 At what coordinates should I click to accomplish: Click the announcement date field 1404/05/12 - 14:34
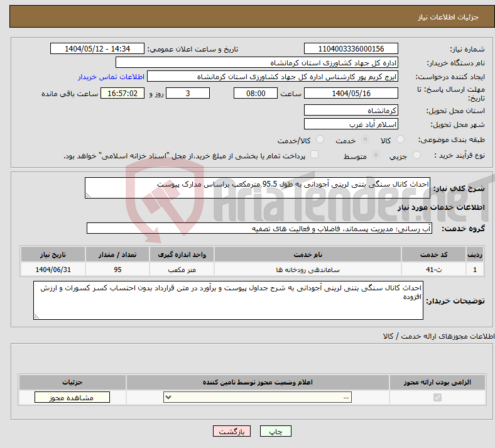(x=97, y=48)
